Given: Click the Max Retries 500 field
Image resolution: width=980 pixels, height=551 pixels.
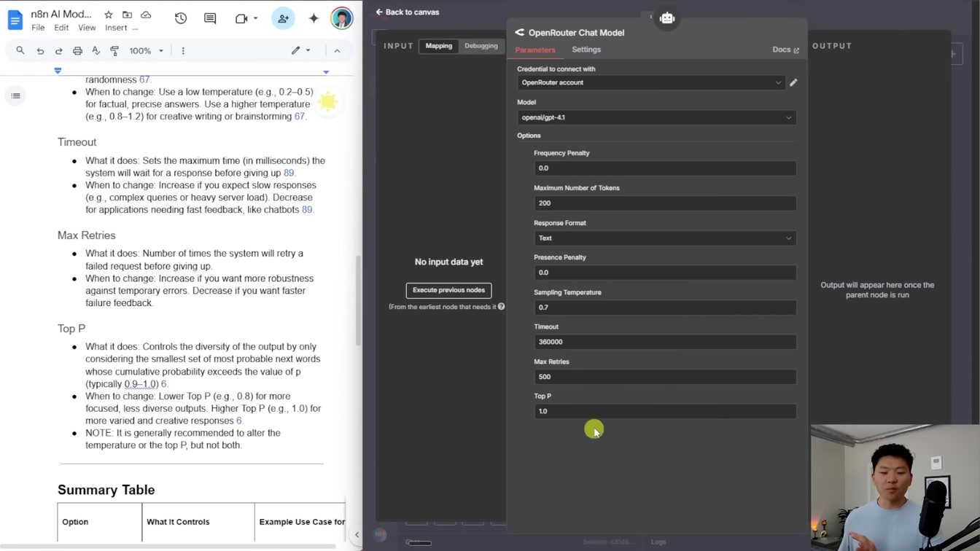Looking at the screenshot, I should click(x=665, y=377).
